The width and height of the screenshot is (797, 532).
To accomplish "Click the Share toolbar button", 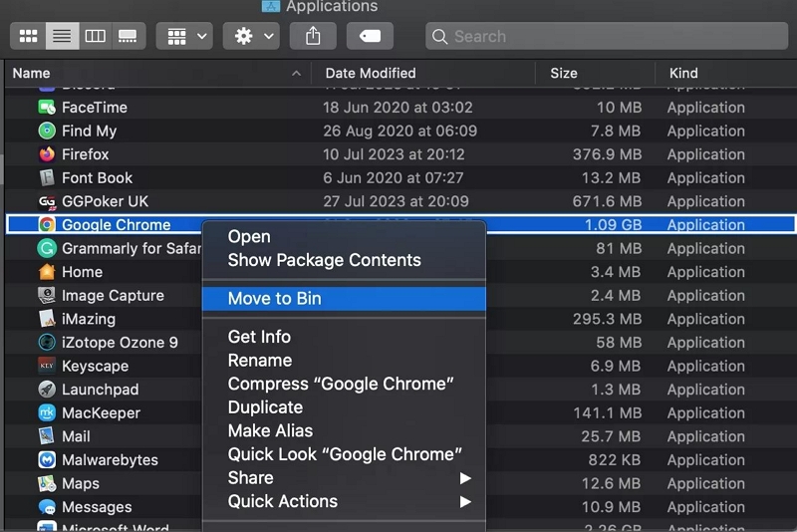I will 313,36.
